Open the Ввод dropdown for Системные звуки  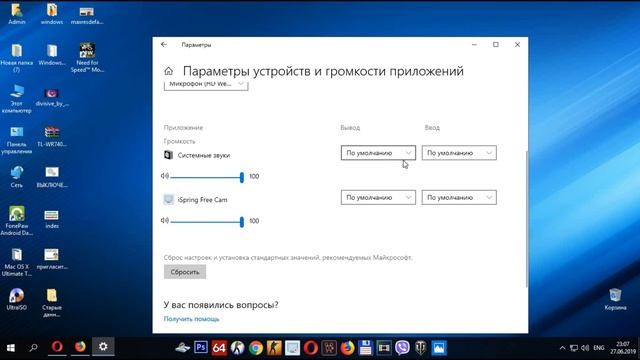tap(459, 153)
